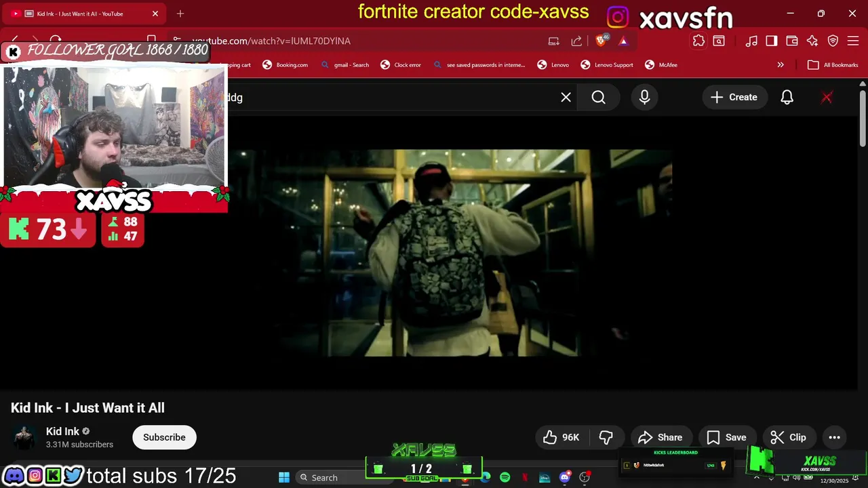The image size is (868, 488).
Task: Click the share page icon in address bar
Action: pyautogui.click(x=576, y=41)
